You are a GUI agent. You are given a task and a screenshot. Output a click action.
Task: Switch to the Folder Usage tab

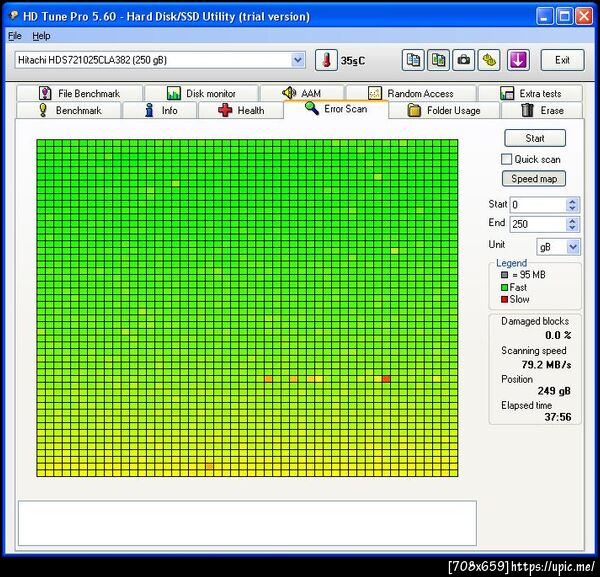point(444,111)
